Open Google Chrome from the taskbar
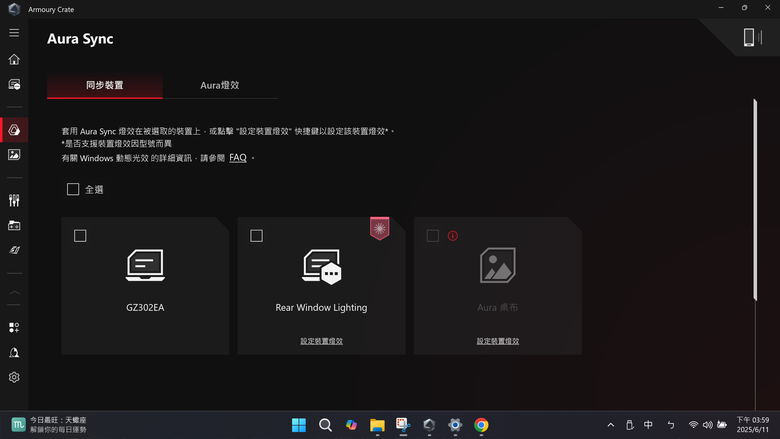 [481, 425]
